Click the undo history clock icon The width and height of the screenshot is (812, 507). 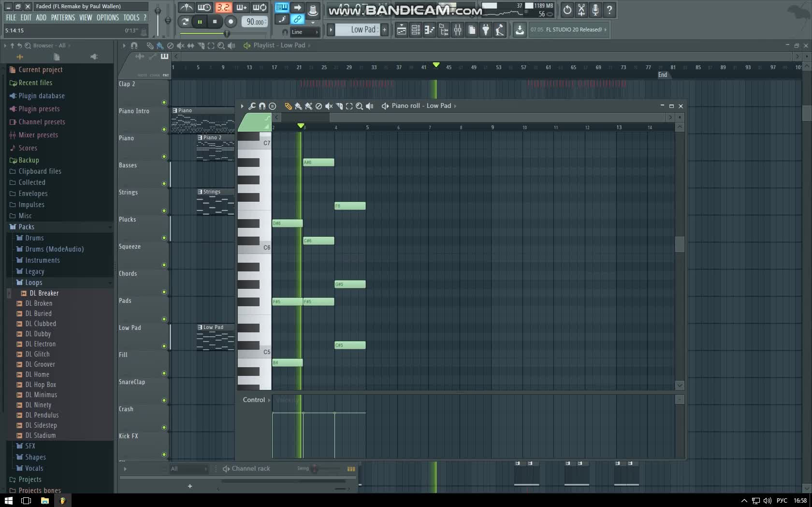click(x=567, y=10)
